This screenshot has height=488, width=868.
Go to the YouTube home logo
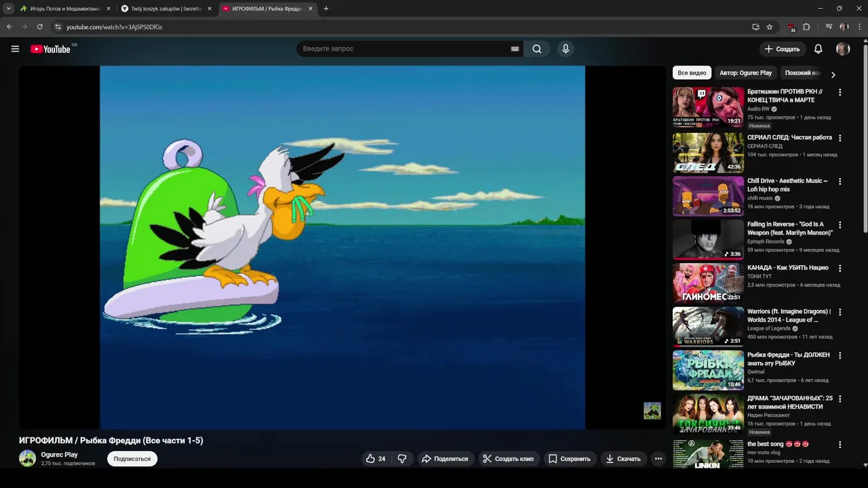tap(50, 49)
